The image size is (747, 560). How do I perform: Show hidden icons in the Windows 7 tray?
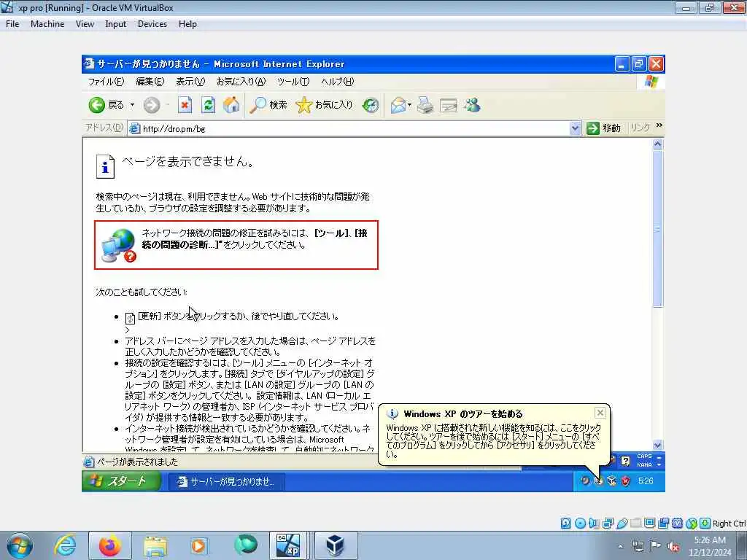click(620, 546)
